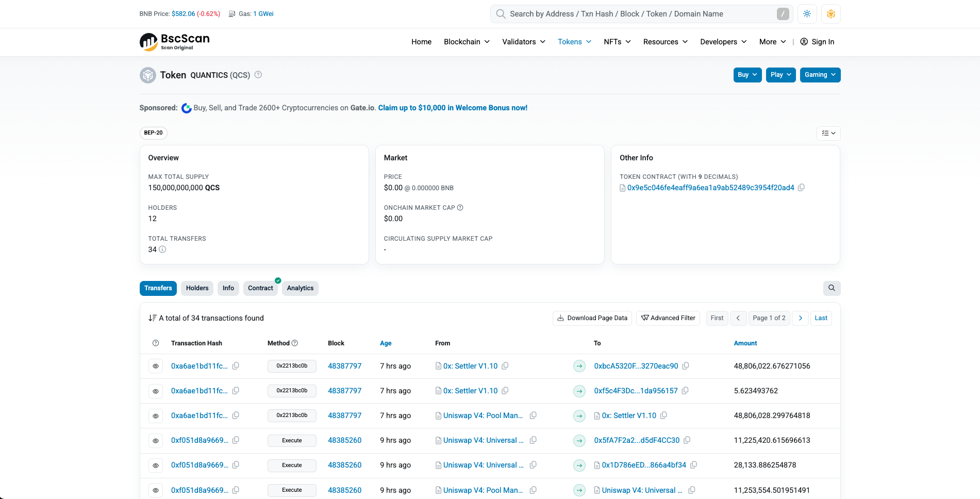The height and width of the screenshot is (499, 980).
Task: Copy 0x: Settler V1.10 From address in first row
Action: pos(505,366)
